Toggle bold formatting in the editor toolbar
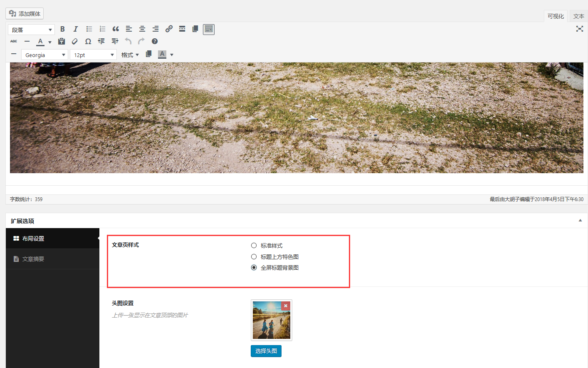Viewport: 588px width, 368px height. [x=62, y=29]
